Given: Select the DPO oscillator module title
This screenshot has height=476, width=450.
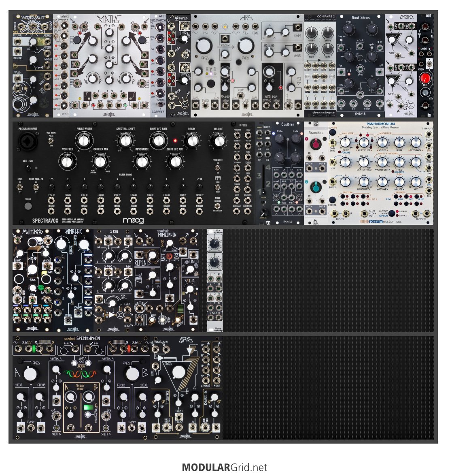Looking at the screenshot, I should click(246, 18).
